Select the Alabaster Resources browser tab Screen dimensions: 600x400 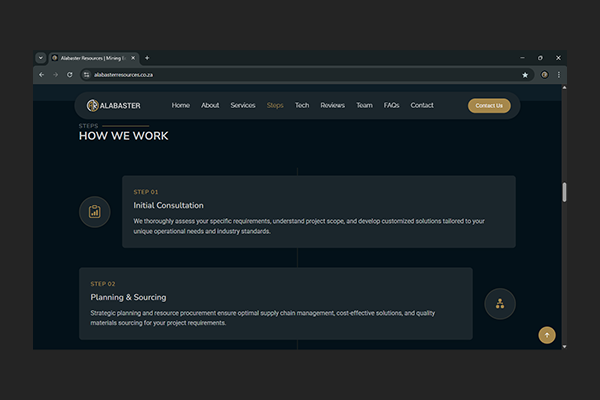point(93,58)
